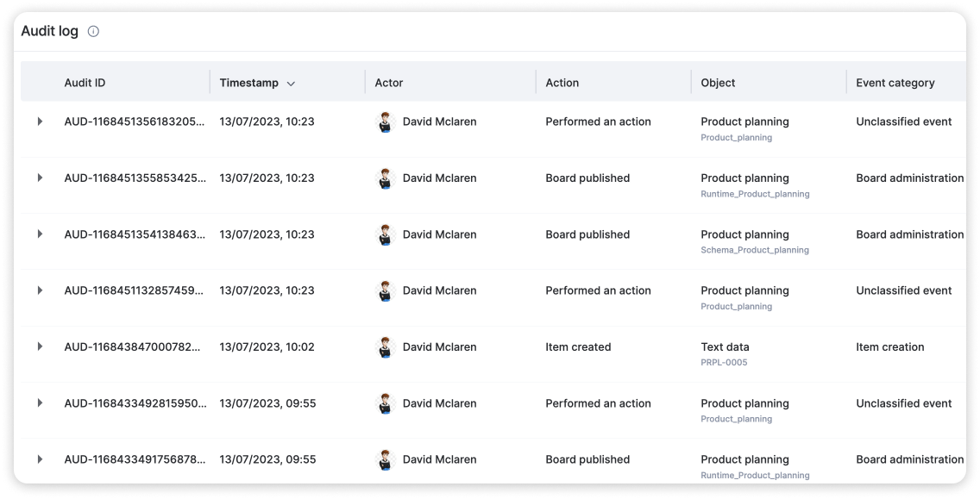Viewport: 980px width, 499px height.
Task: Open the Text data object link
Action: [x=724, y=346]
